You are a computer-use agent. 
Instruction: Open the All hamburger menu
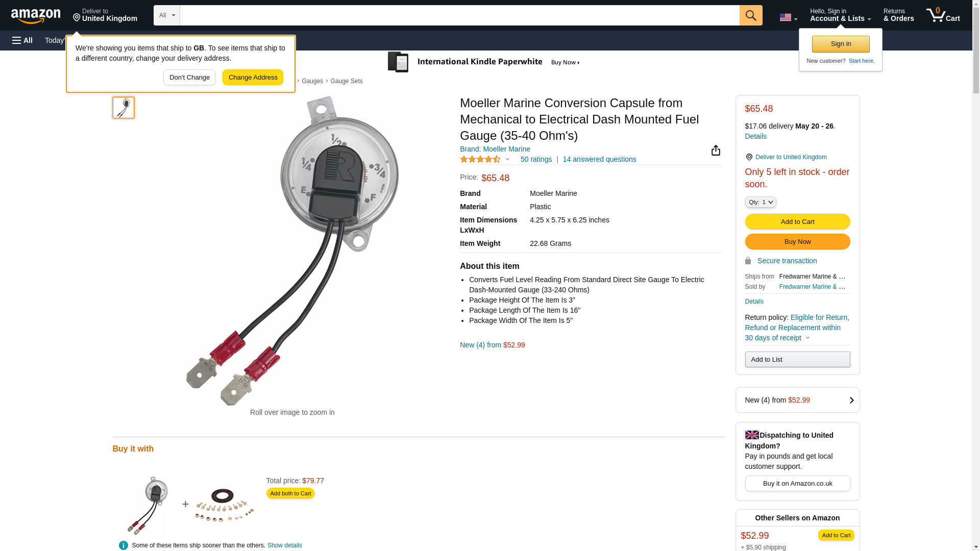coord(22,40)
